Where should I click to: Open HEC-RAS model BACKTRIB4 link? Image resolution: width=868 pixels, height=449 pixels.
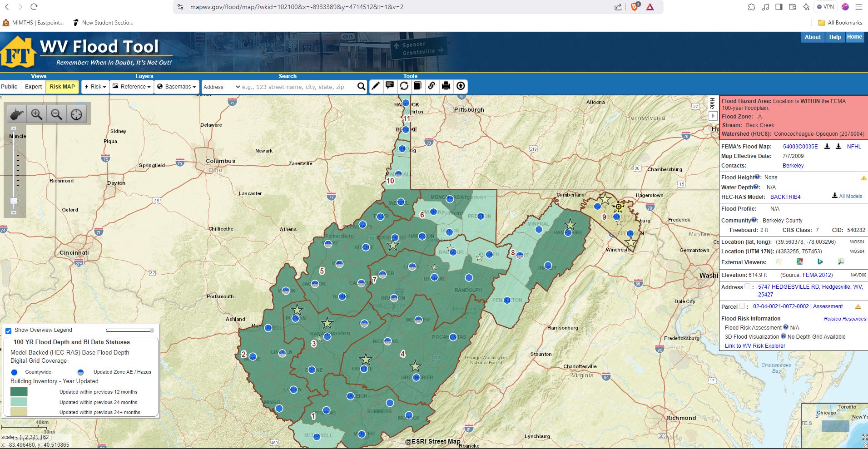785,197
